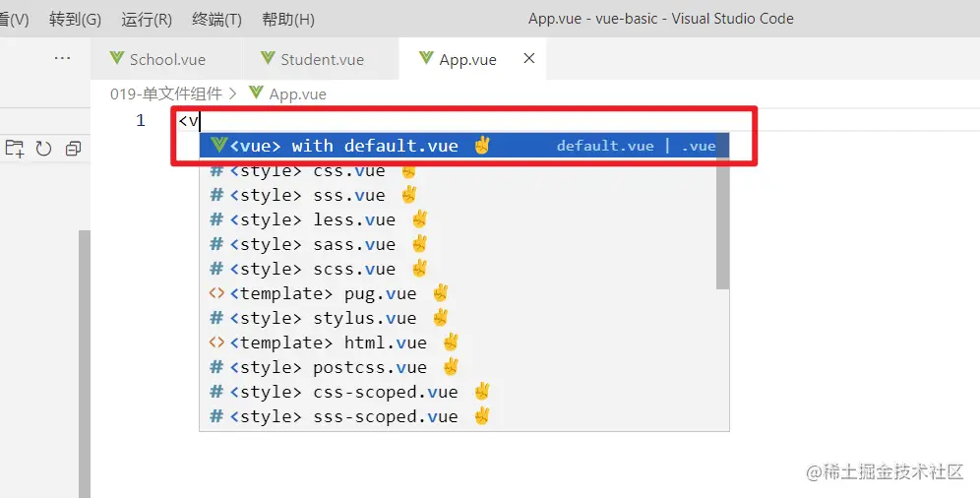Pick the <style> sass.vue suggestion
Viewport: 980px width, 498px height.
459,244
